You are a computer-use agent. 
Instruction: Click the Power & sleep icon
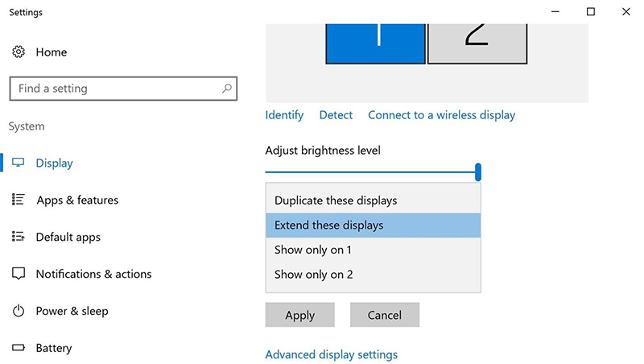pos(19,311)
